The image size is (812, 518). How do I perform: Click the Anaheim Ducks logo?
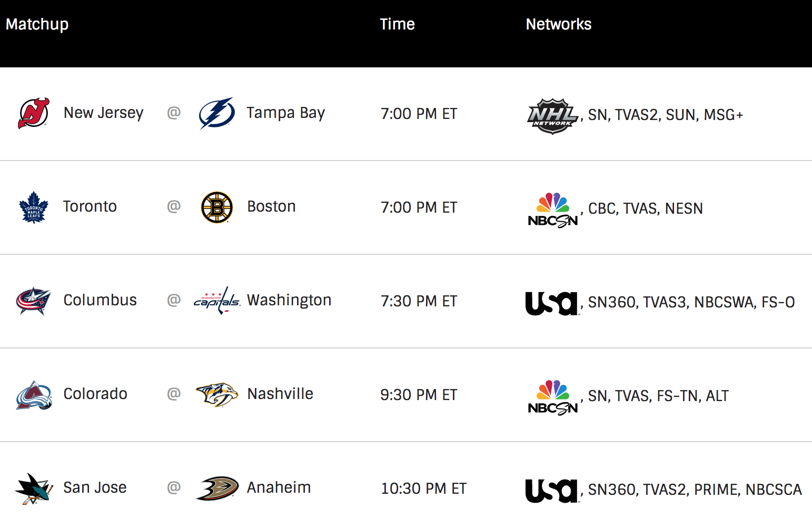(216, 489)
